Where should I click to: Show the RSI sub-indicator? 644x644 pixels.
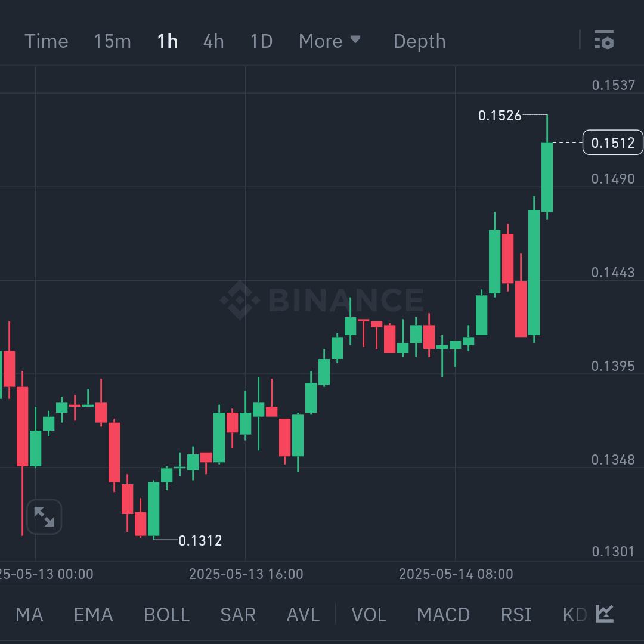[516, 614]
